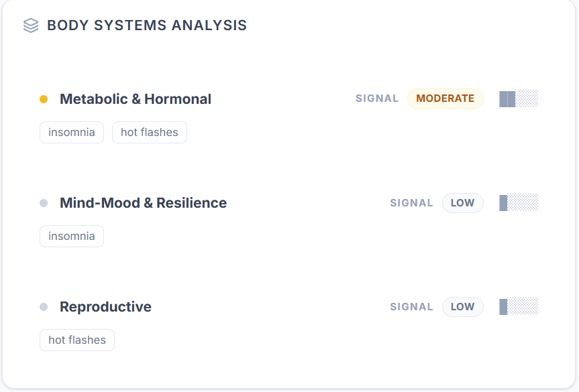Click the signal strength bar for Mind-Mood & Resilience

pos(519,202)
